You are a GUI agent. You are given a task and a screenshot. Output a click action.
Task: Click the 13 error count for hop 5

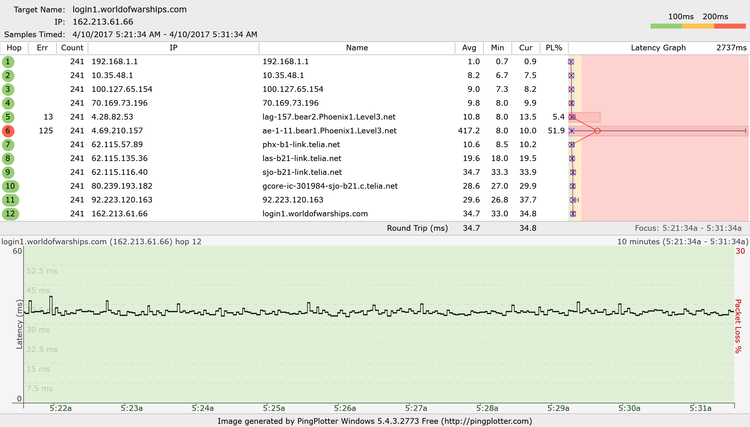coord(48,117)
